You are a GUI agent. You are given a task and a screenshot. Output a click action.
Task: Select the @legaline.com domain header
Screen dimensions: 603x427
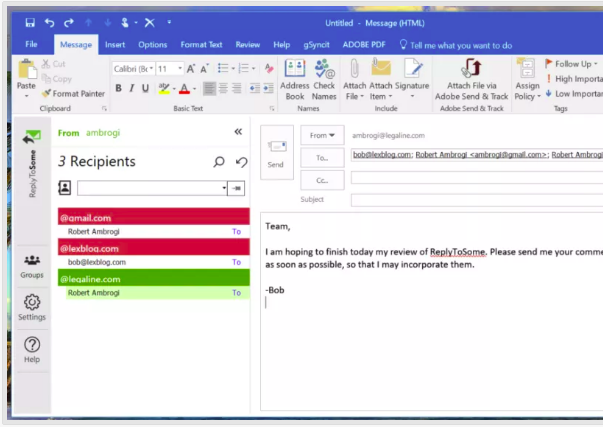pyautogui.click(x=154, y=278)
